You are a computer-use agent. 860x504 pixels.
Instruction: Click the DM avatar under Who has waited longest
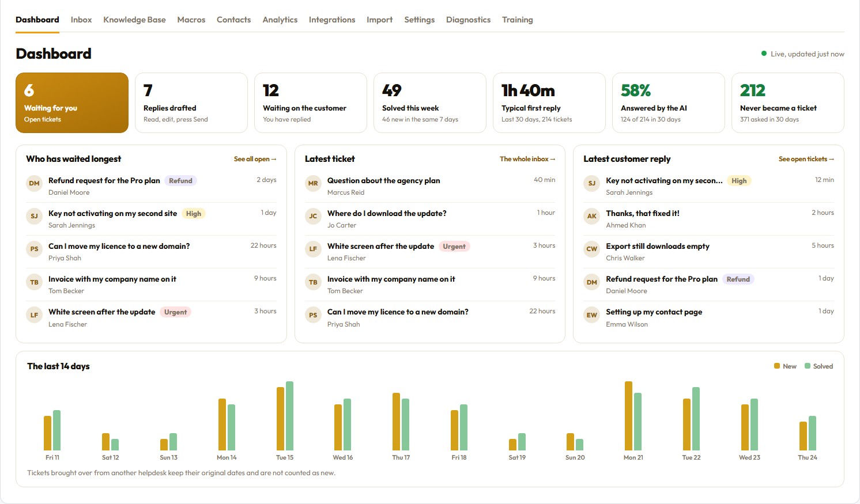[35, 183]
